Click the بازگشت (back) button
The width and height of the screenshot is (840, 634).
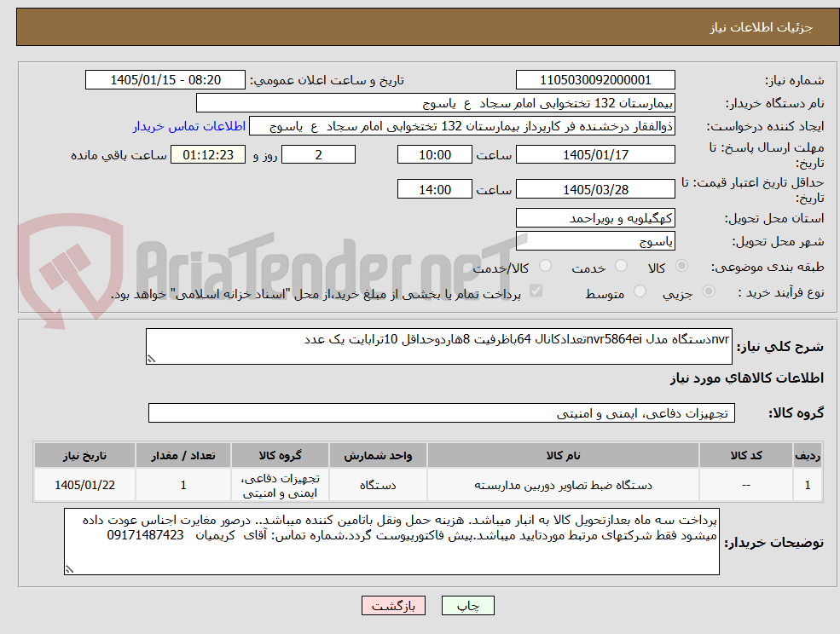pos(393,606)
